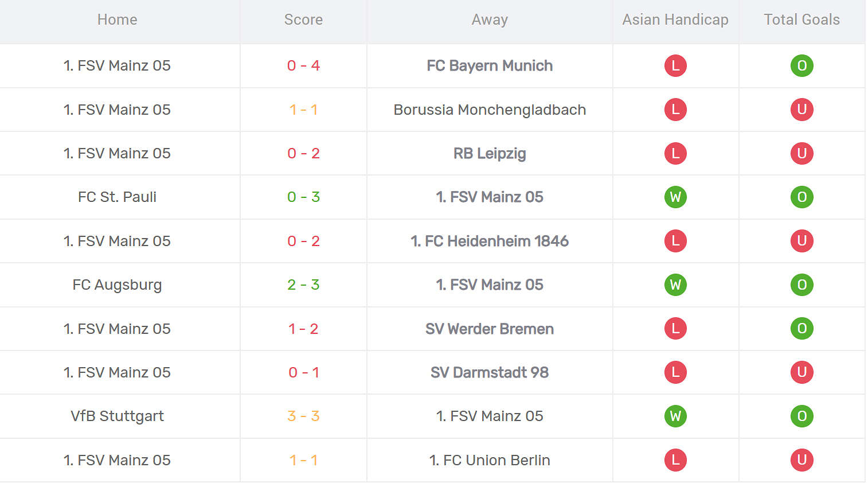This screenshot has height=483, width=868.
Task: Click the green W badge in FC Augsburg row
Action: (675, 285)
